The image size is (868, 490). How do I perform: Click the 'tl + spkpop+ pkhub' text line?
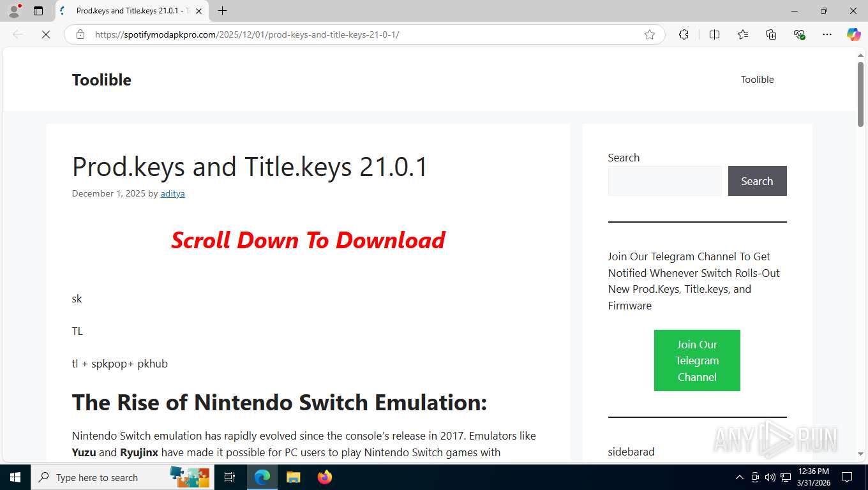[119, 364]
